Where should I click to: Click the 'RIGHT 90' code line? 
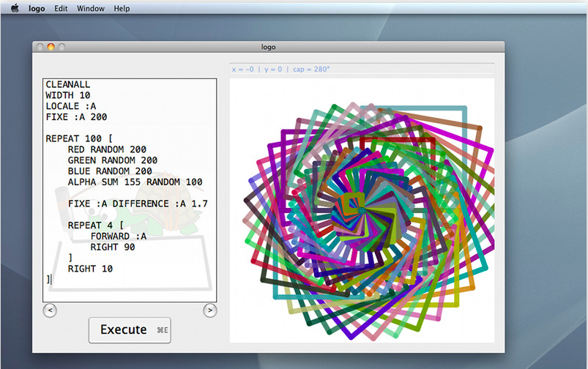113,247
